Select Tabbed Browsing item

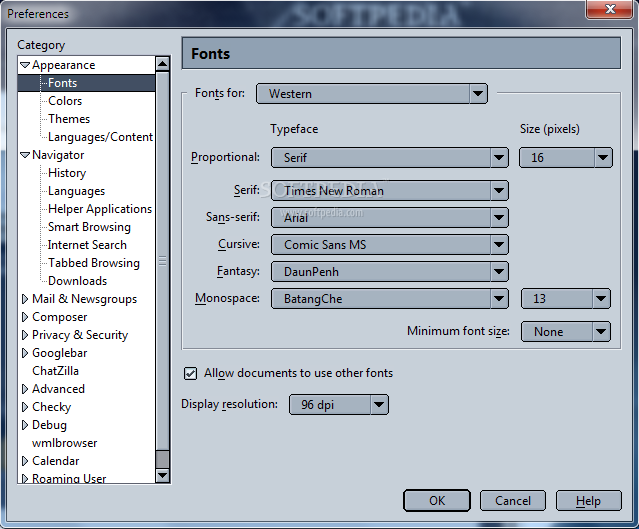(x=94, y=263)
